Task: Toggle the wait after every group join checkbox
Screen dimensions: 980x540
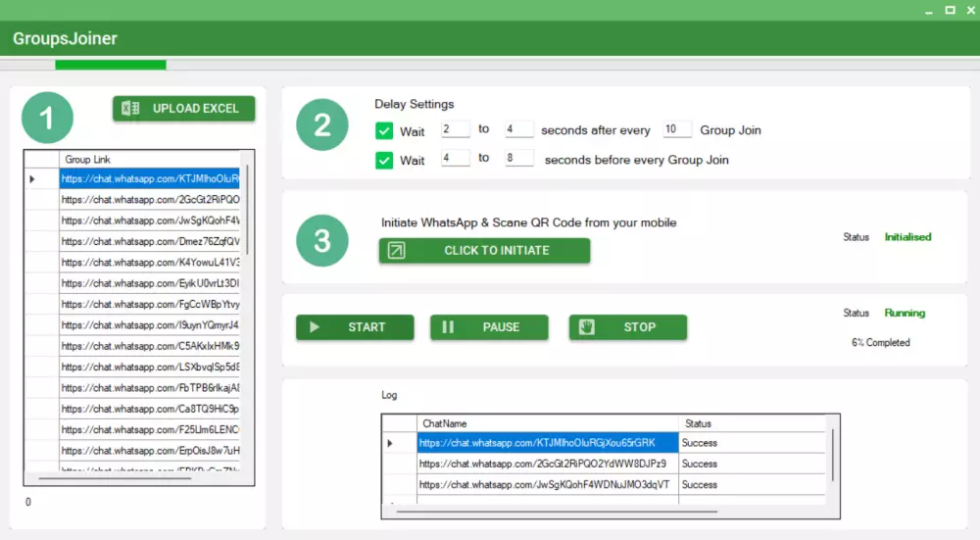Action: tap(384, 130)
